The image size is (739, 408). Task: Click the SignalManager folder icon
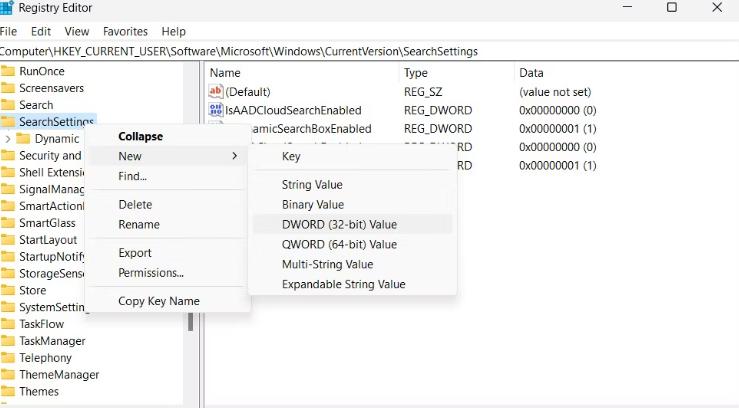pos(8,189)
